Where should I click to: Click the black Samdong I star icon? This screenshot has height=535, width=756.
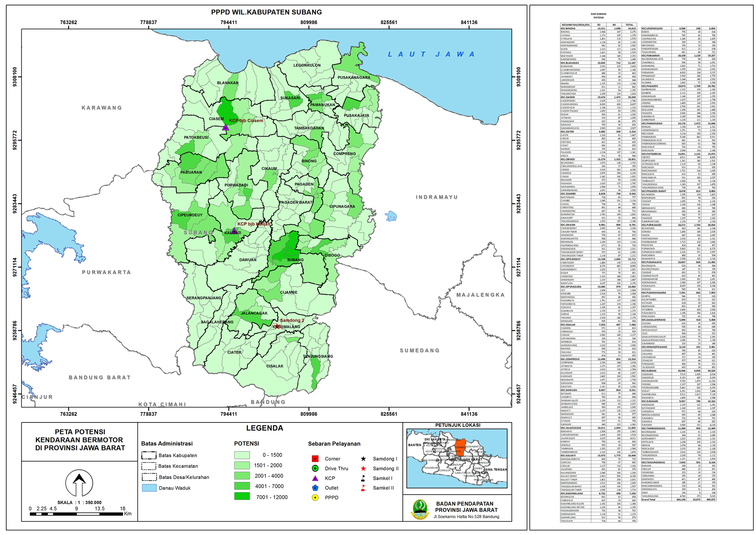363,459
